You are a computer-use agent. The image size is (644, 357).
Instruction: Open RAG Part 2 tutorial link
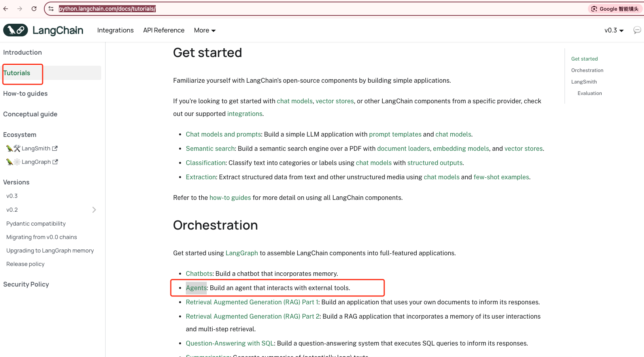click(x=253, y=316)
